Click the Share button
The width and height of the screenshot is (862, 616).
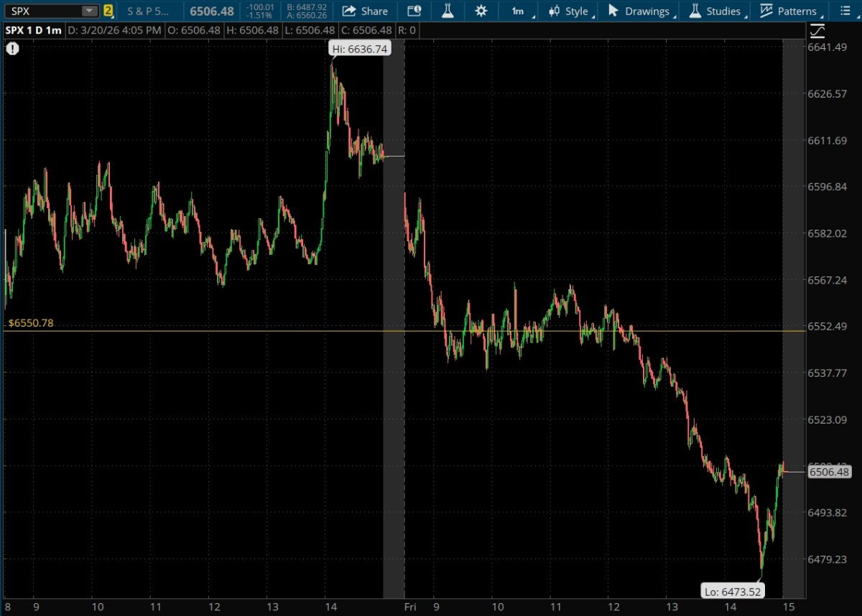[x=366, y=11]
